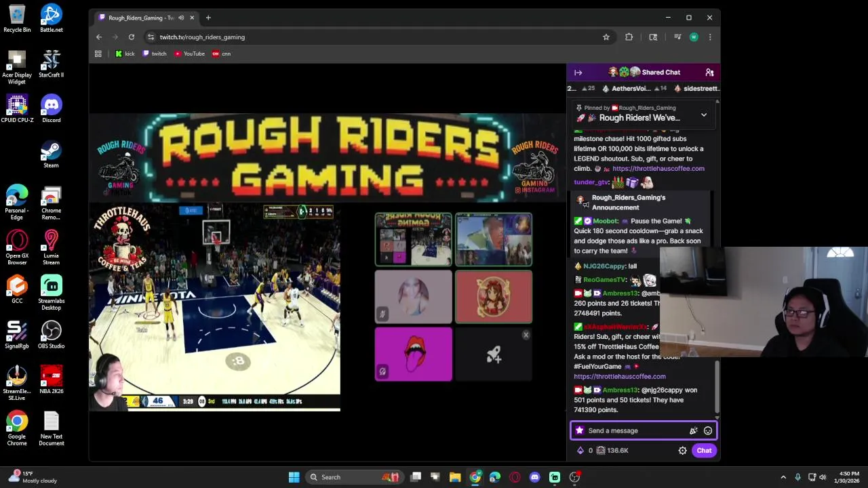Open the lower throttlehauscoffee.com chat link
The height and width of the screenshot is (488, 868).
(620, 376)
